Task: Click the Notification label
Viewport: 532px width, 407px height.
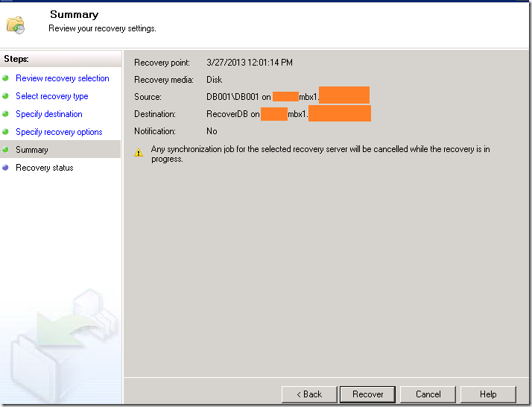Action: pos(155,131)
